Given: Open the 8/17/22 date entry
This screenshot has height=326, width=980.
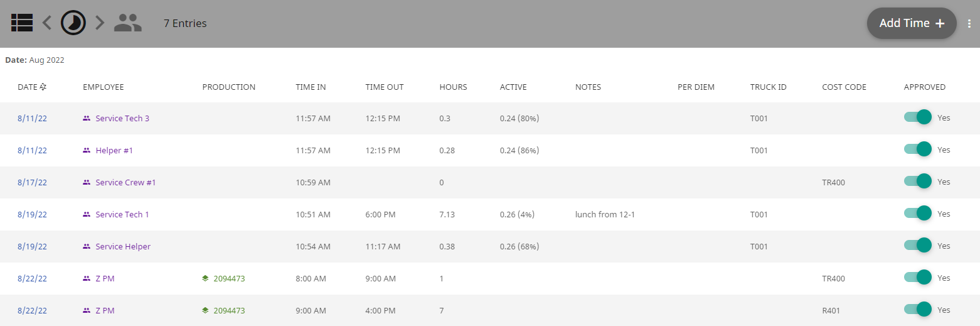Looking at the screenshot, I should [x=32, y=182].
